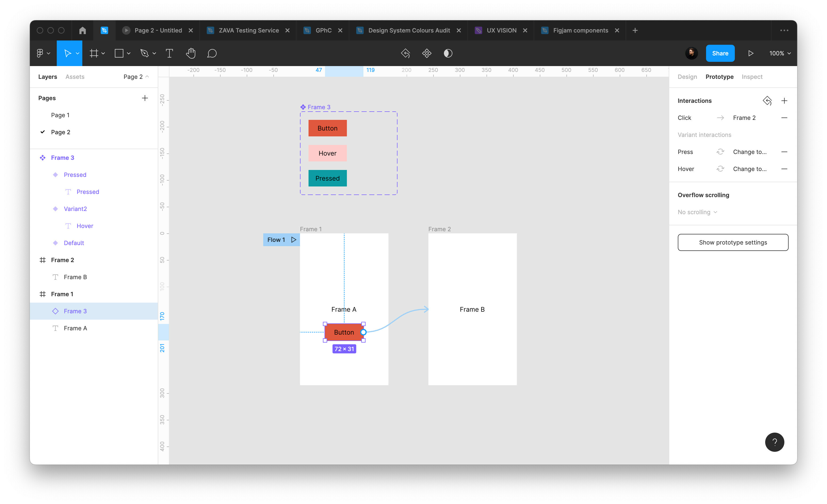827x504 pixels.
Task: Select the Default variant layer
Action: tap(94, 243)
